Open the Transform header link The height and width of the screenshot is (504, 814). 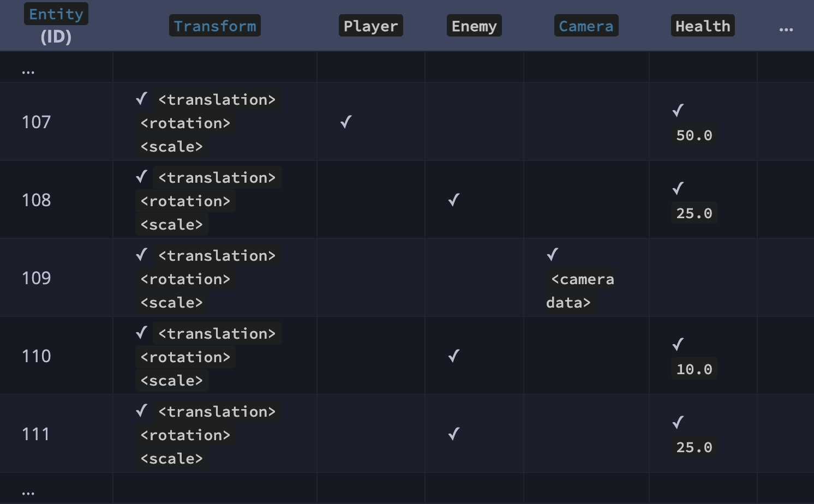(214, 26)
